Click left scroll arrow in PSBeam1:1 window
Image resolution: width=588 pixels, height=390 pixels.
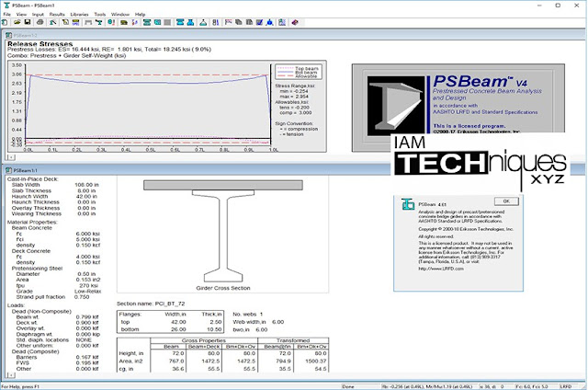coord(11,375)
